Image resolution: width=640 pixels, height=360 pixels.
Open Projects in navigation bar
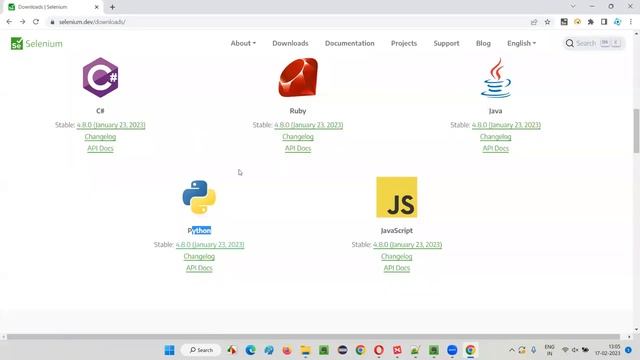pyautogui.click(x=404, y=43)
